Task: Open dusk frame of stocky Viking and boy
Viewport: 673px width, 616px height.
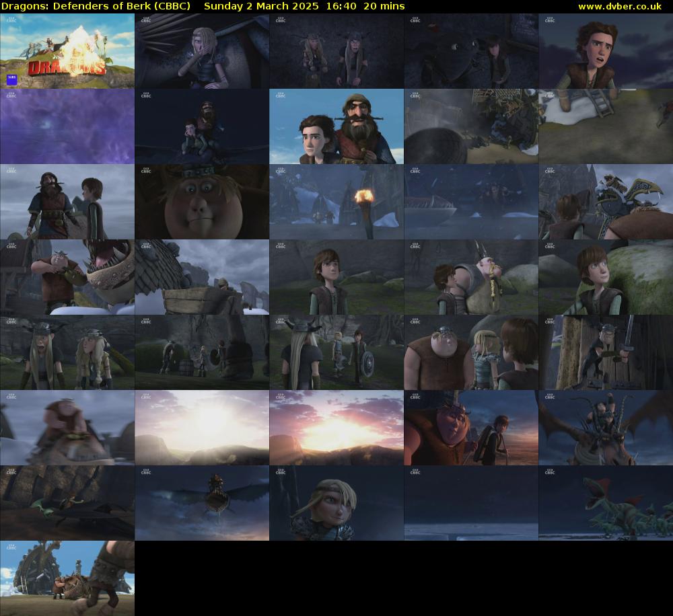Action: pyautogui.click(x=471, y=428)
